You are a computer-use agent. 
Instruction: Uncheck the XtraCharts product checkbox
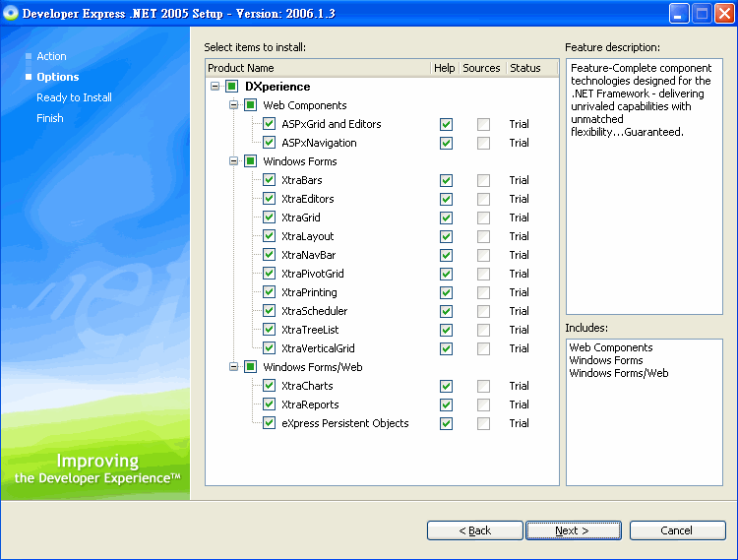269,386
